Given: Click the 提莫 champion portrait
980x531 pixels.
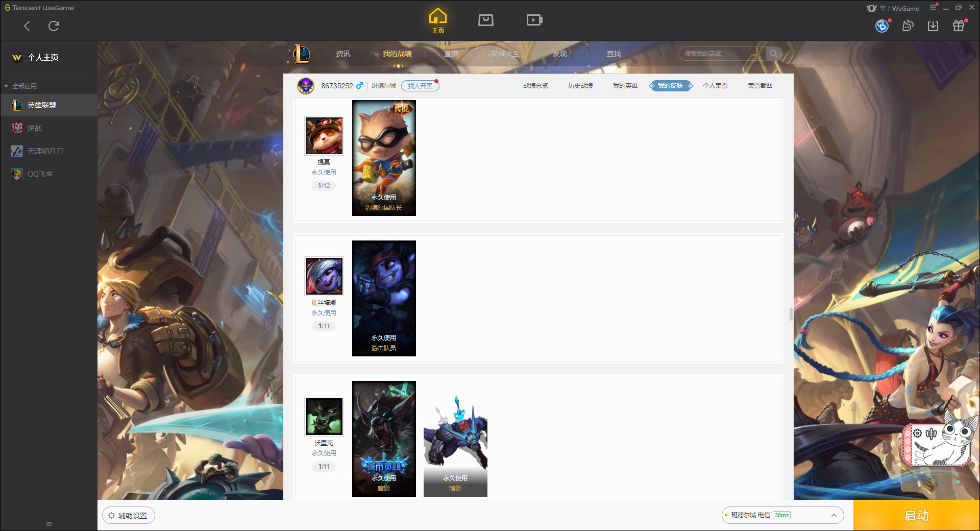Looking at the screenshot, I should 324,136.
